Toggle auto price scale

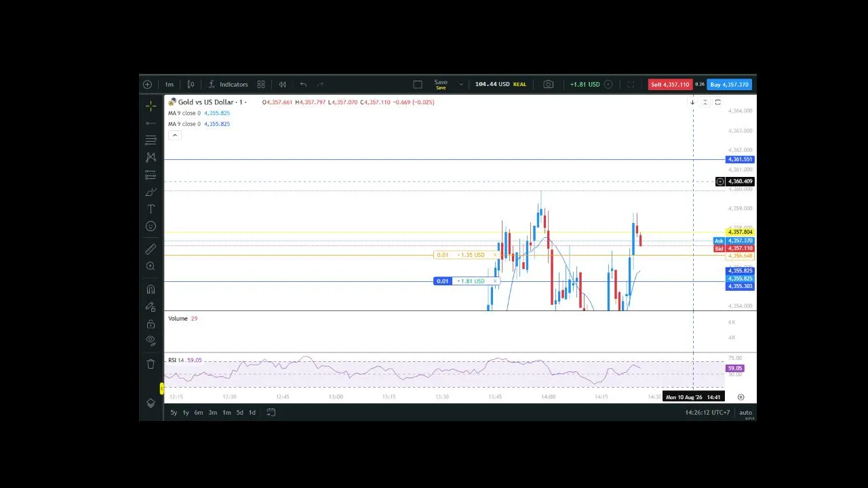point(745,413)
